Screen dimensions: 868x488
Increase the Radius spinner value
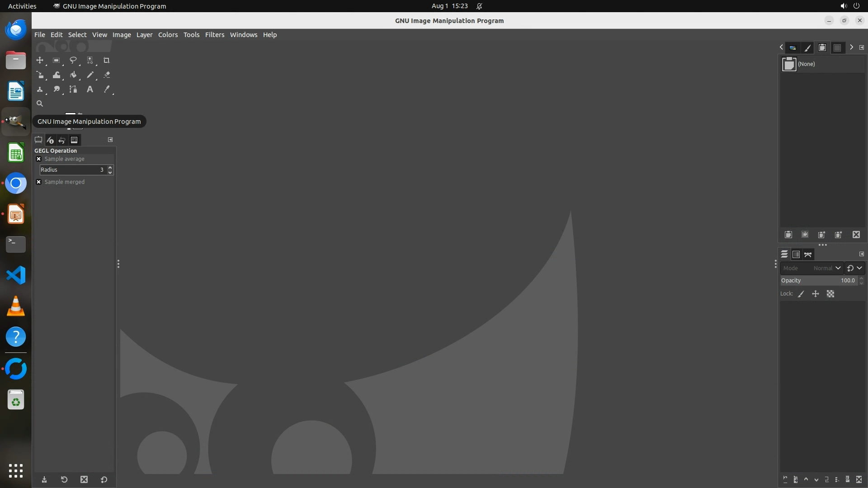110,168
